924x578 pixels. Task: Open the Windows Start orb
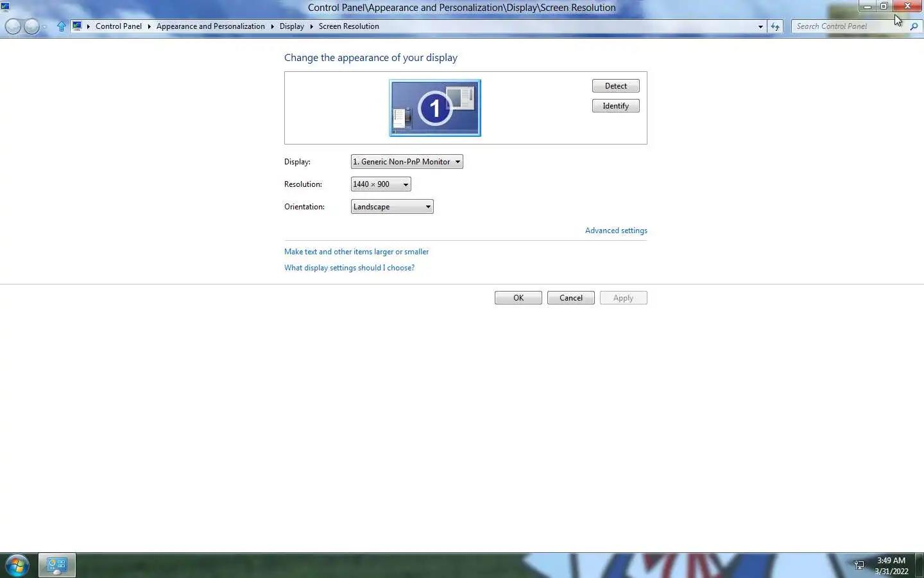click(x=17, y=566)
